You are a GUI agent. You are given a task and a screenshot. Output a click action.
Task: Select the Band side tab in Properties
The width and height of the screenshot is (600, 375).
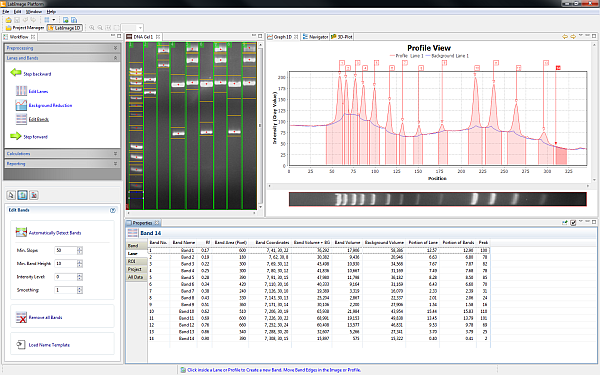point(137,245)
